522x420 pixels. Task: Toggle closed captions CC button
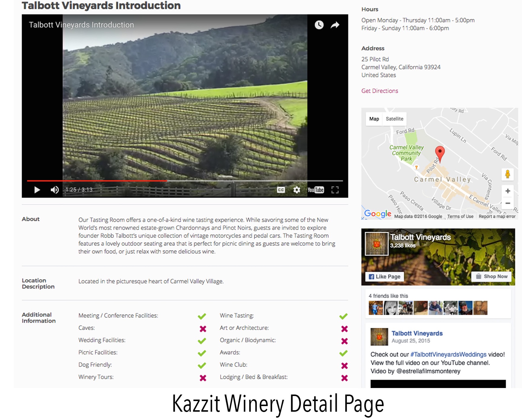tap(281, 190)
